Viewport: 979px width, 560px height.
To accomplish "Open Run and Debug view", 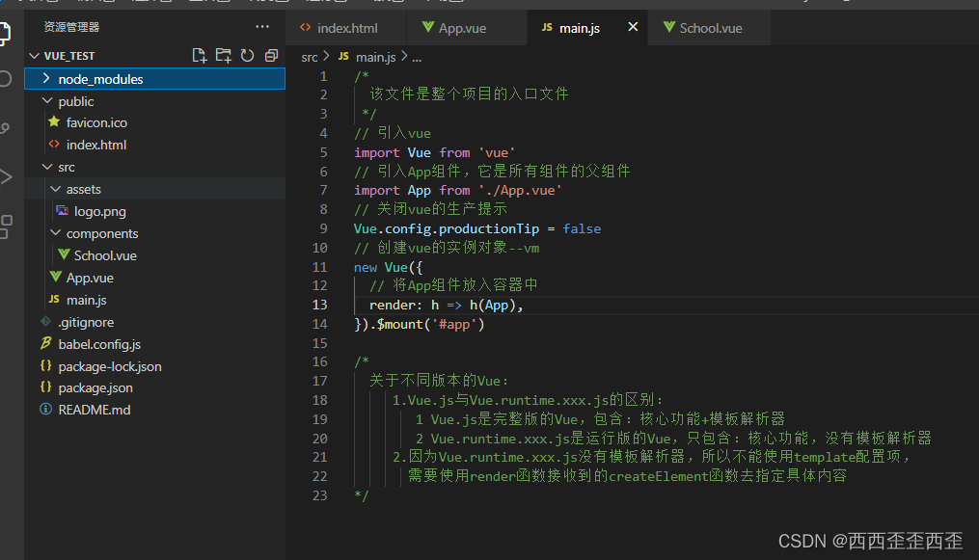I will (6, 176).
